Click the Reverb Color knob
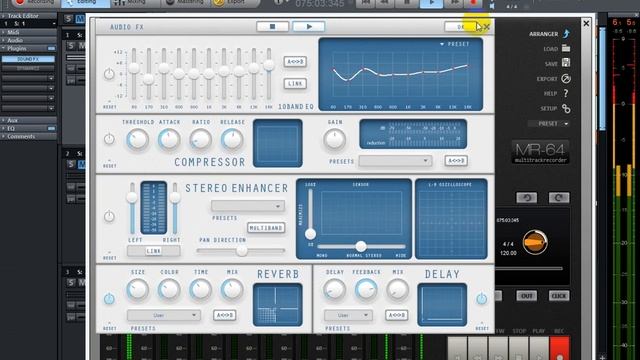640x360 pixels. point(169,290)
